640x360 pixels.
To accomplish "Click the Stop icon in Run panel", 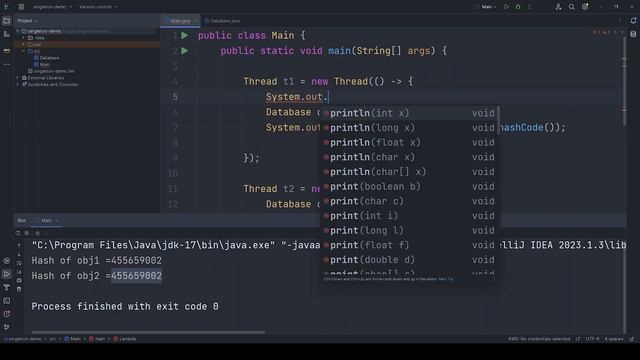I will pos(27,233).
